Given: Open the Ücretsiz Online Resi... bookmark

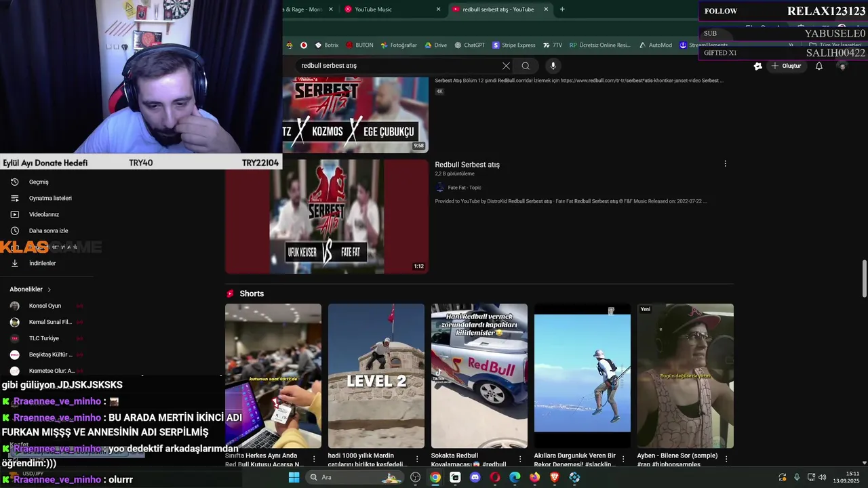Looking at the screenshot, I should pos(600,45).
